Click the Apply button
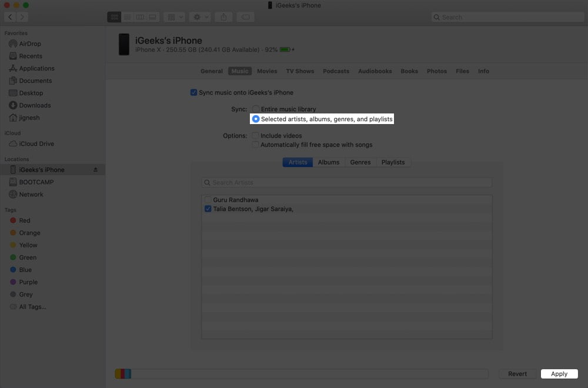588x388 pixels. coord(559,374)
